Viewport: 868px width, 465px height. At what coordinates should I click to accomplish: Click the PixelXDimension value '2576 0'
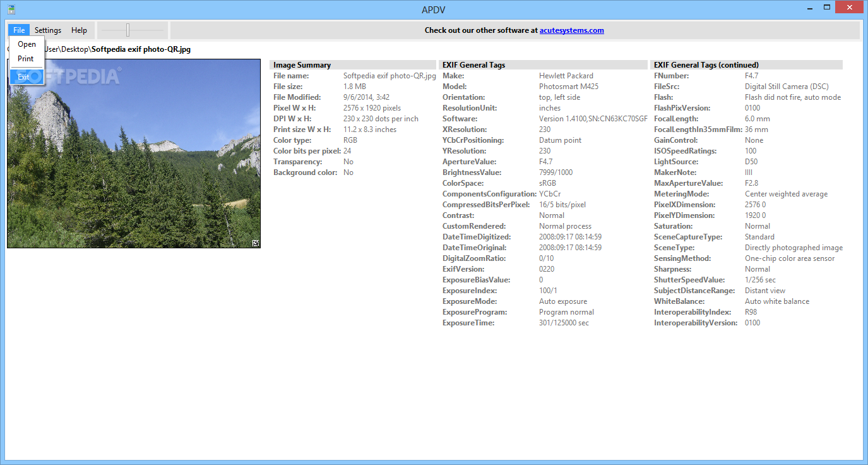click(755, 205)
